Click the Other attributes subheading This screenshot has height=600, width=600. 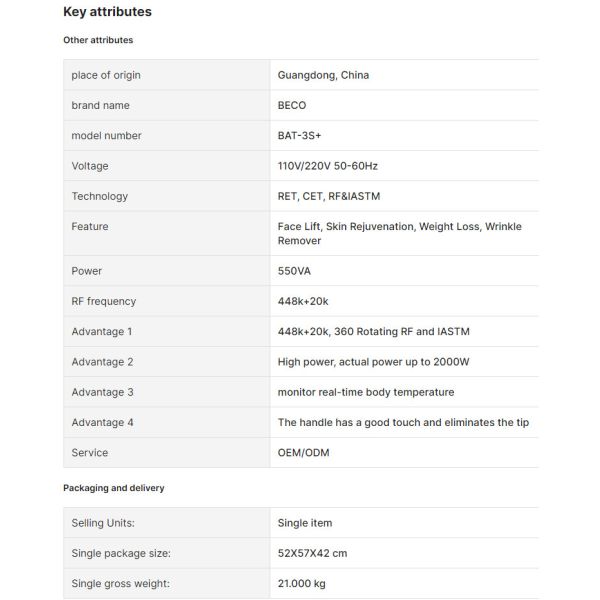(x=98, y=40)
